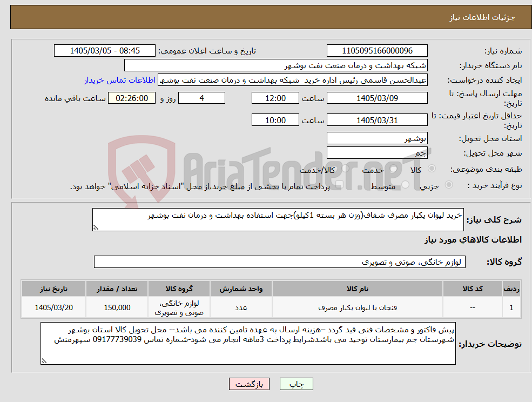The width and height of the screenshot is (532, 402).
Task: Select the جزیی purchase type radio
Action: 448,185
